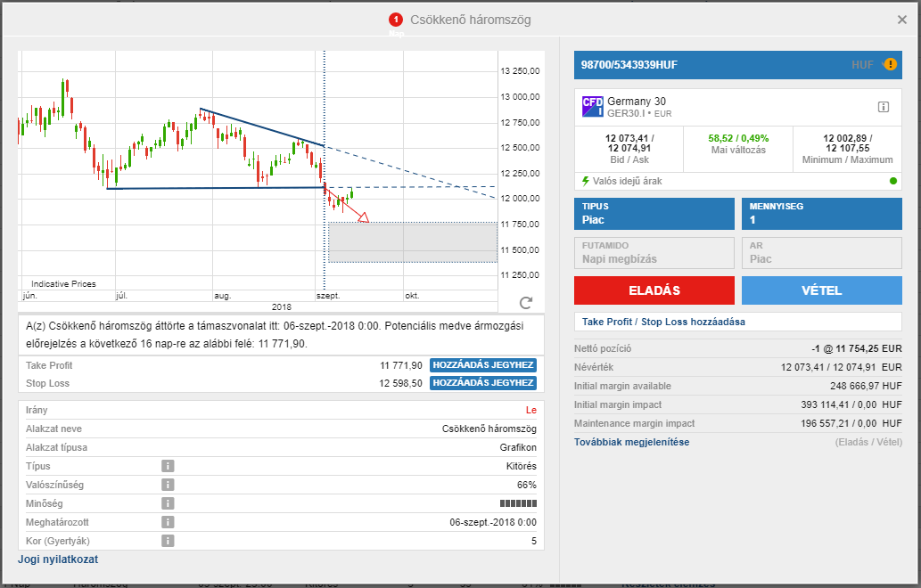921x588 pixels.
Task: Click the orange account warning icon
Action: (889, 64)
